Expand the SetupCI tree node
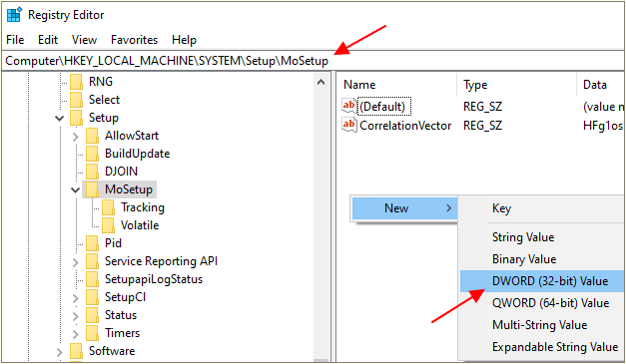Screen dimensions: 626x364 [x=76, y=298]
